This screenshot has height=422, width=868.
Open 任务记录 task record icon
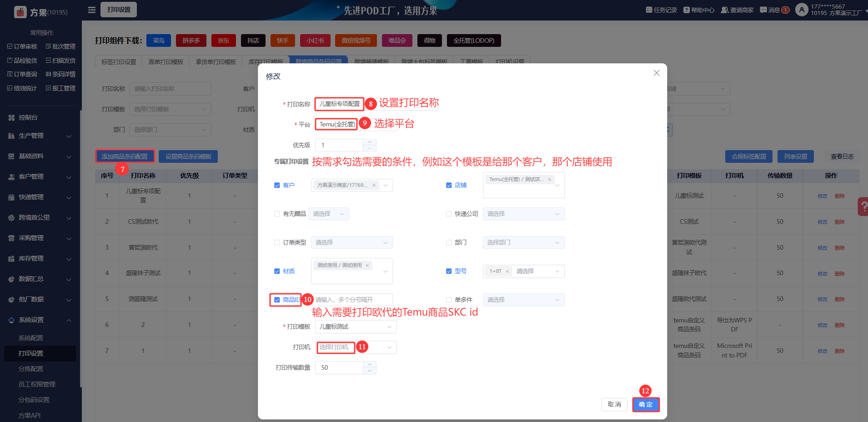point(649,10)
